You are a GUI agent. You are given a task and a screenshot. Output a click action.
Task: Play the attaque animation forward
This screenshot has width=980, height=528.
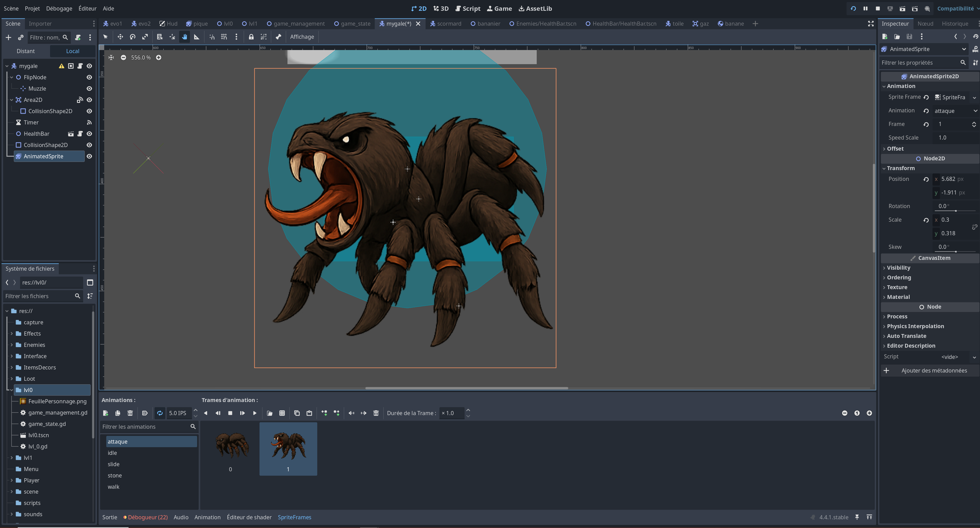(255, 413)
